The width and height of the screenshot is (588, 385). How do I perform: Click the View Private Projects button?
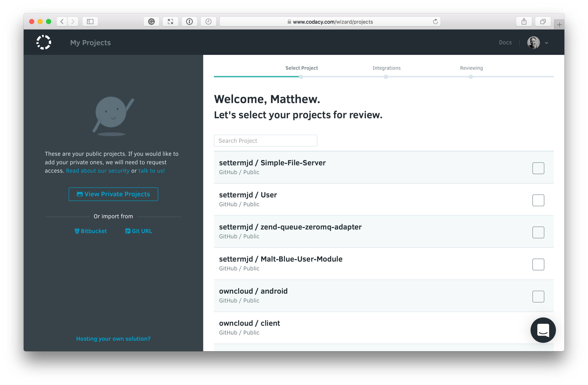click(x=113, y=194)
